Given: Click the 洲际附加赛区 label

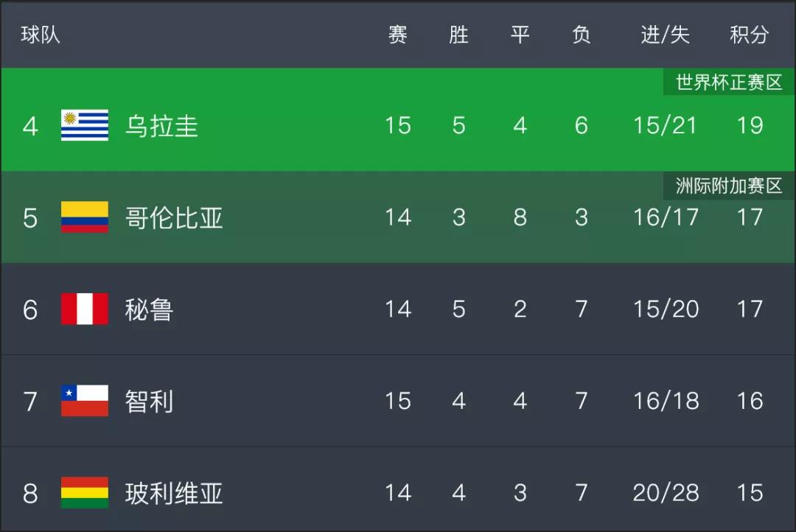Looking at the screenshot, I should [729, 186].
